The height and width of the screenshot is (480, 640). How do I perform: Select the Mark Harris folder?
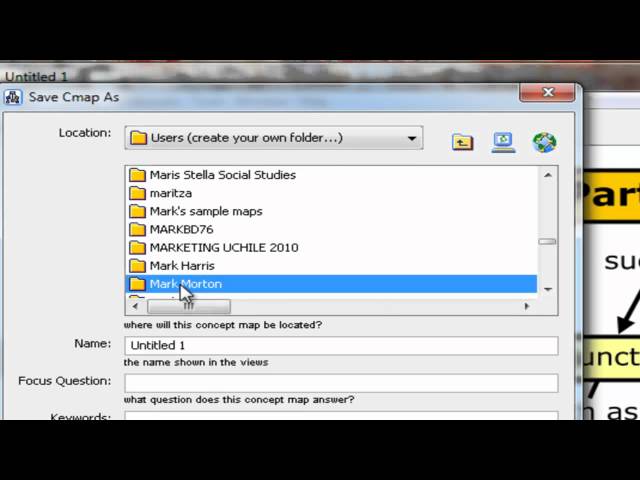[x=331, y=266]
